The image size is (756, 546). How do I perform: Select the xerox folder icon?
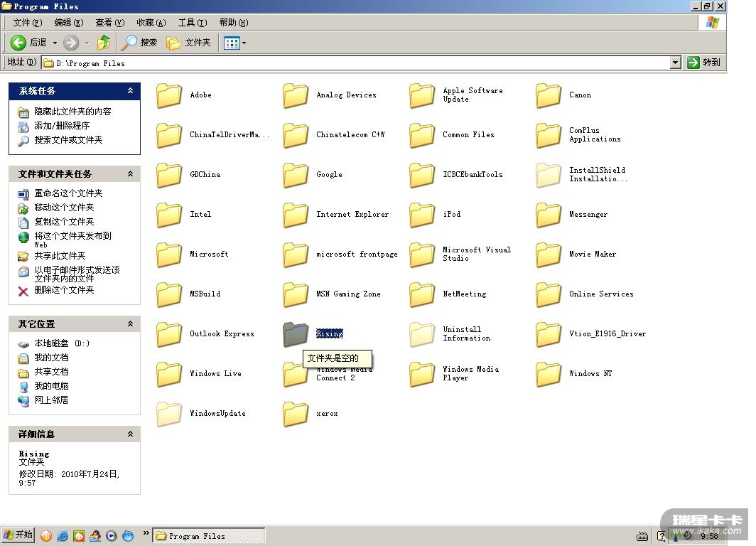pyautogui.click(x=296, y=414)
